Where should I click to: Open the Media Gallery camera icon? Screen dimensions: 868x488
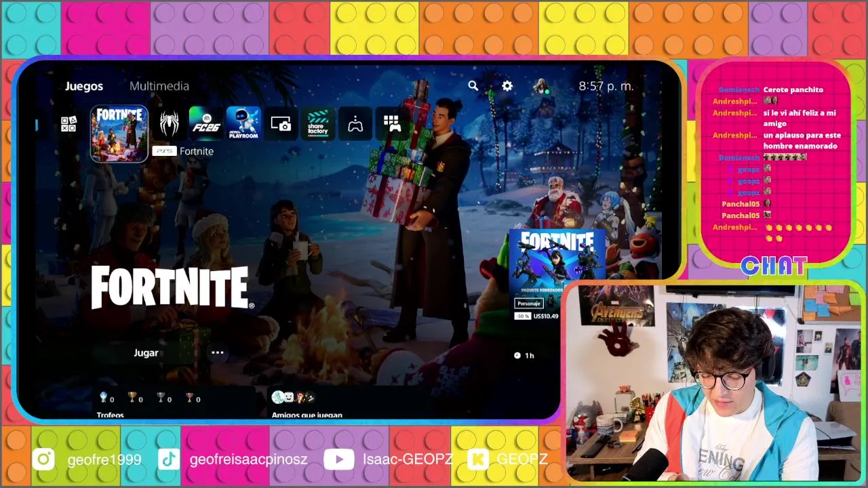(281, 123)
